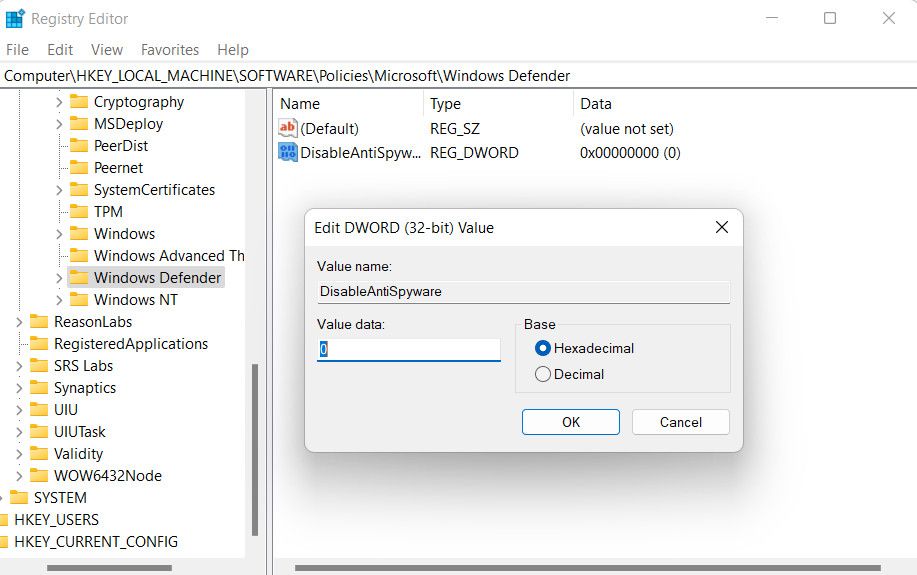917x575 pixels.
Task: Expand the ReasonLabs key
Action: coord(19,322)
